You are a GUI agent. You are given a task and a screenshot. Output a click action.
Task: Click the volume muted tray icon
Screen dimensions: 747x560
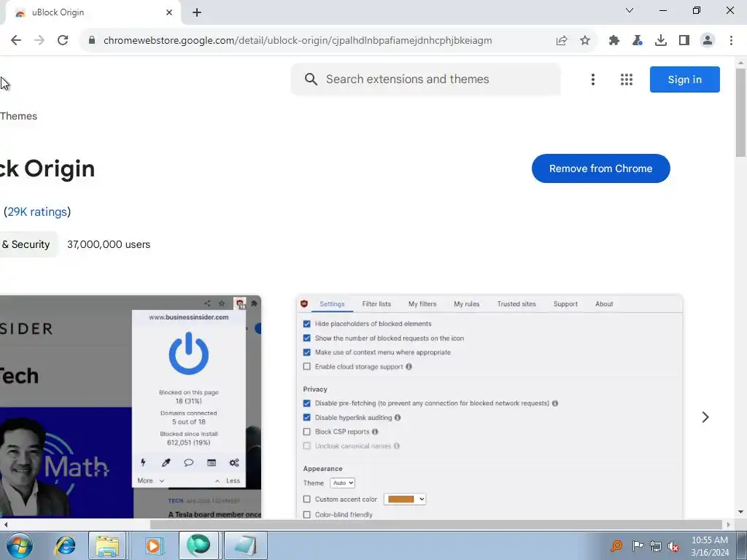(673, 546)
